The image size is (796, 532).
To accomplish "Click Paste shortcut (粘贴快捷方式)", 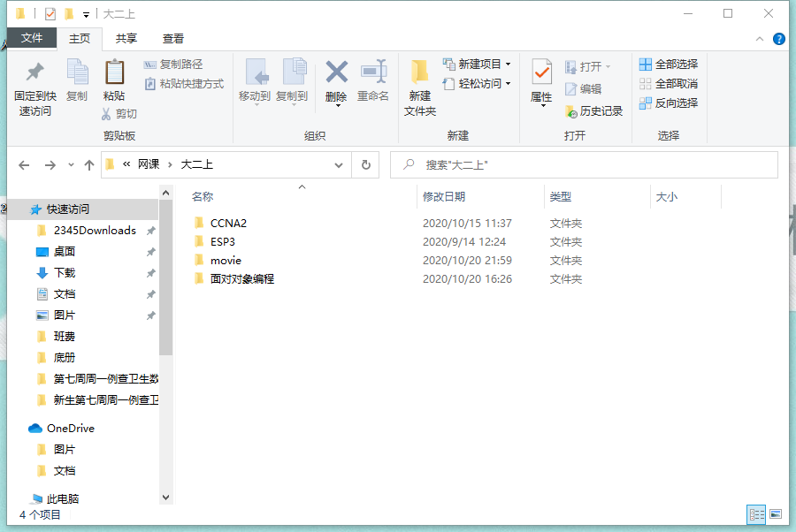I will (184, 84).
